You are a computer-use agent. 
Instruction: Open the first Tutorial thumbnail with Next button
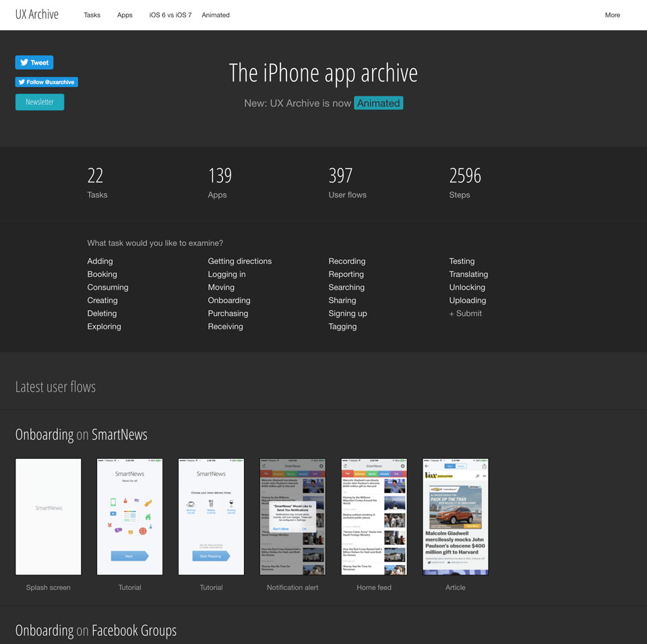pos(129,517)
